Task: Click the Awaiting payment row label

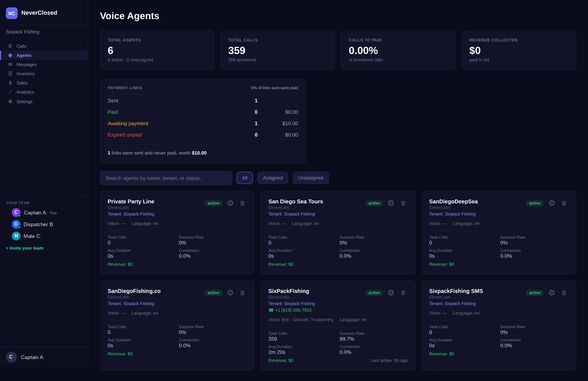Action: (x=128, y=123)
